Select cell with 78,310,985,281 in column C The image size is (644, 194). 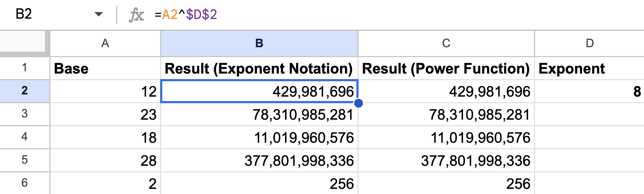point(446,114)
